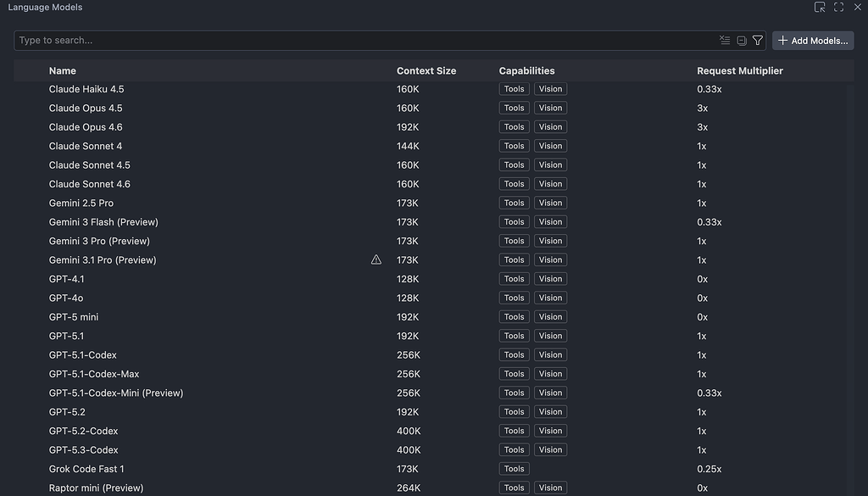This screenshot has height=496, width=868.
Task: Select the Gemini 2.5 Pro model name
Action: tap(81, 203)
